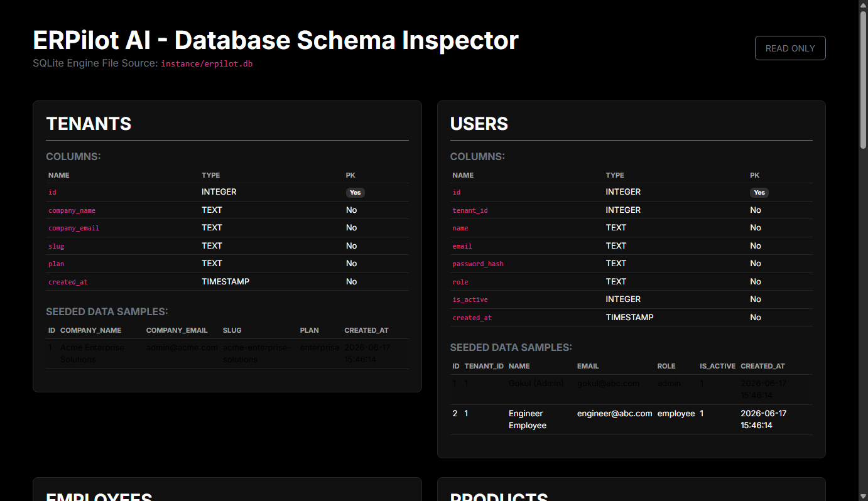Click SEEDED DATA SAMPLES label in USERS

511,347
